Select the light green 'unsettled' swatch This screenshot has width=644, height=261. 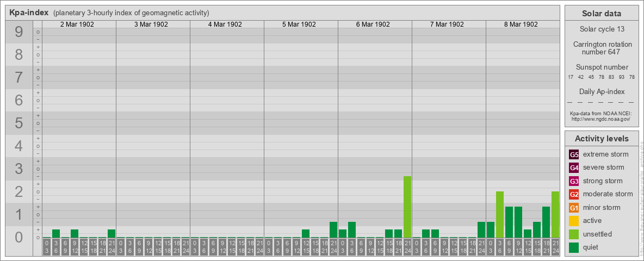pyautogui.click(x=574, y=234)
